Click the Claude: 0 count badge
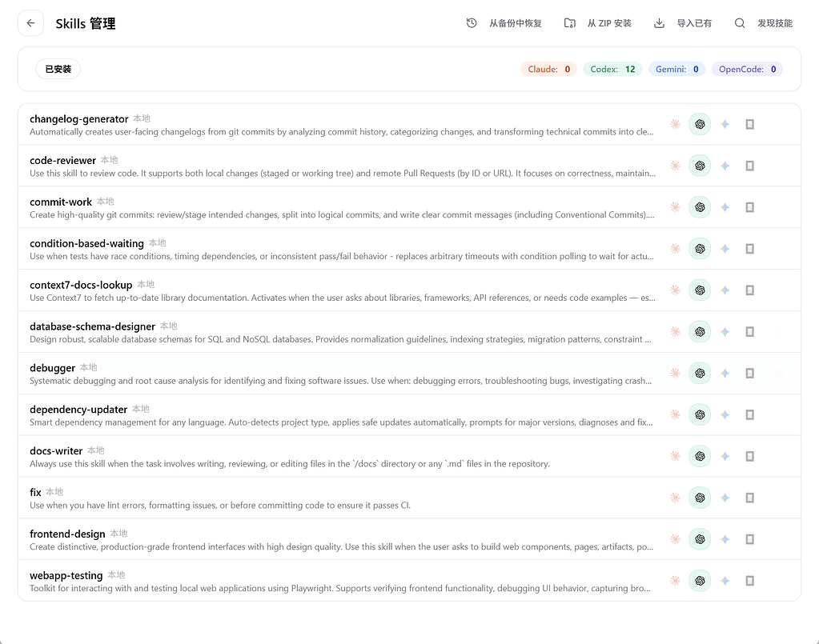The image size is (819, 644). [549, 69]
